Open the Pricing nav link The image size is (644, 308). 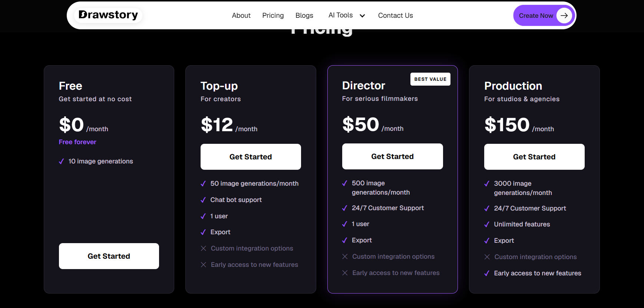pos(273,16)
